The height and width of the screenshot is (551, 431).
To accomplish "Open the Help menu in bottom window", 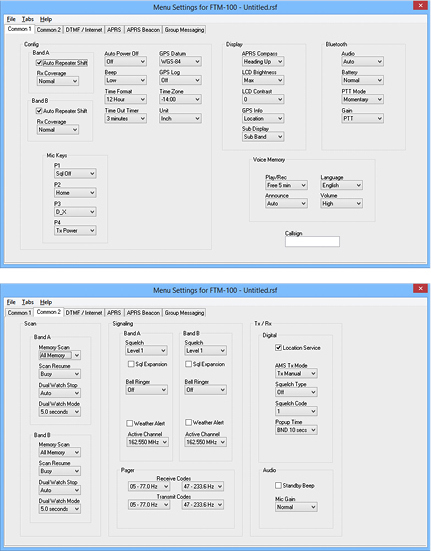I will (46, 302).
